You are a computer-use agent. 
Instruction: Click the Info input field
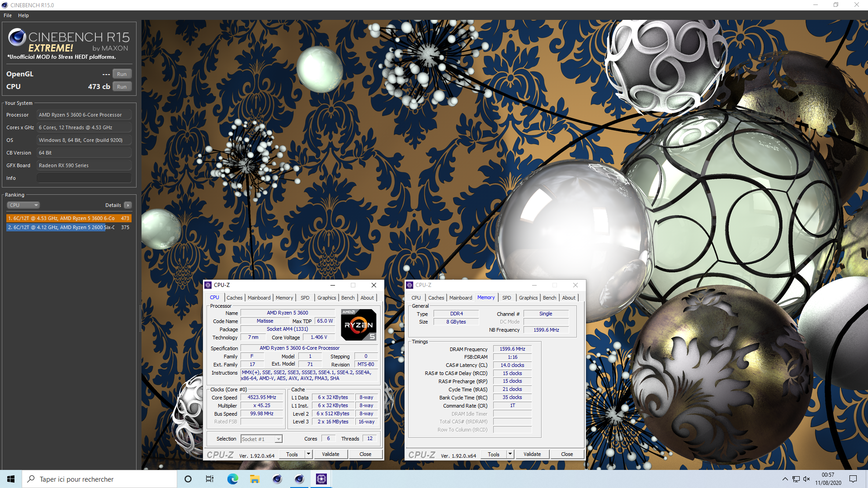pyautogui.click(x=84, y=178)
